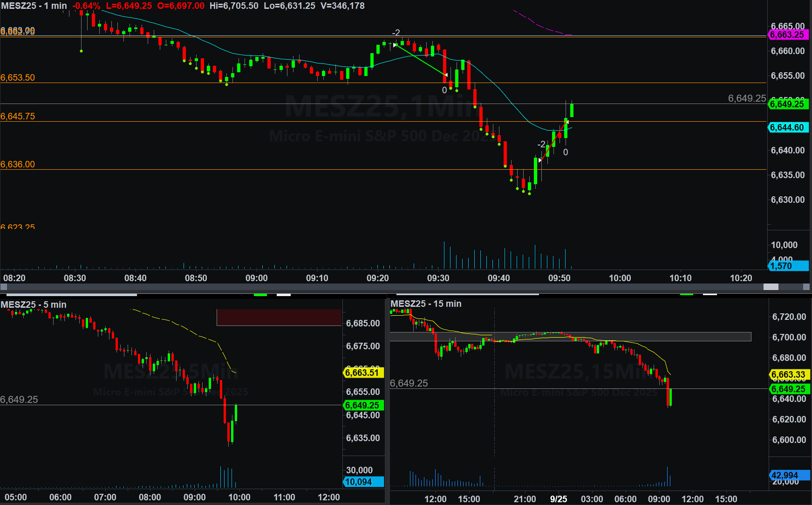Screen dimensions: 812x505
Task: Click the right end button of the 1 min scrollbar
Action: [x=806, y=287]
